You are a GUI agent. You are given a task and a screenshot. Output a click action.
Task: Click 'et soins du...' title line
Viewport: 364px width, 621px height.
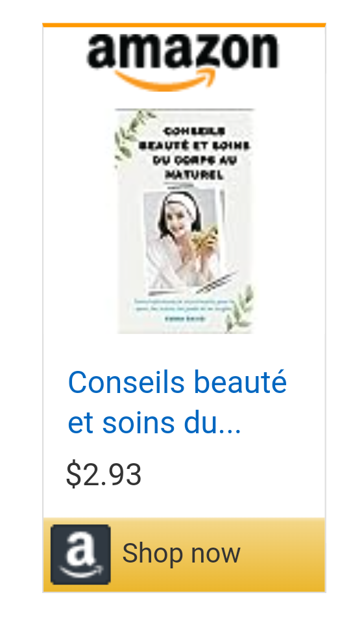click(x=154, y=423)
